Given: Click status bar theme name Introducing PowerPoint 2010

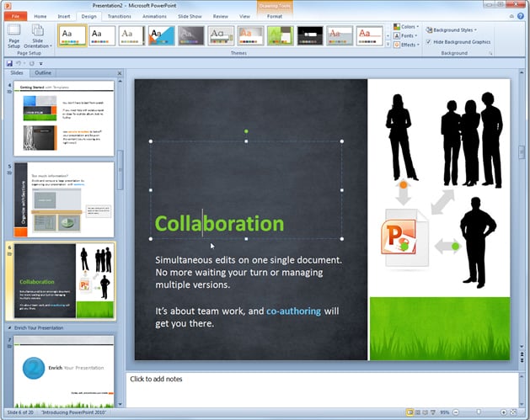Looking at the screenshot, I should (73, 412).
